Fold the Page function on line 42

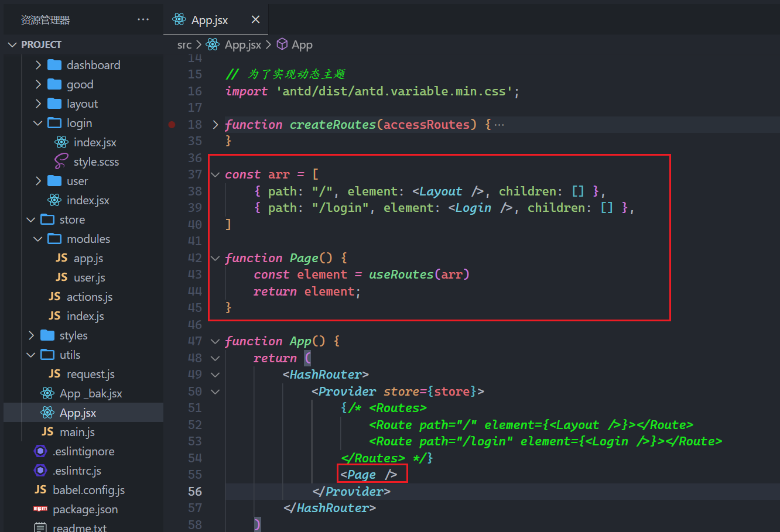[x=215, y=258]
